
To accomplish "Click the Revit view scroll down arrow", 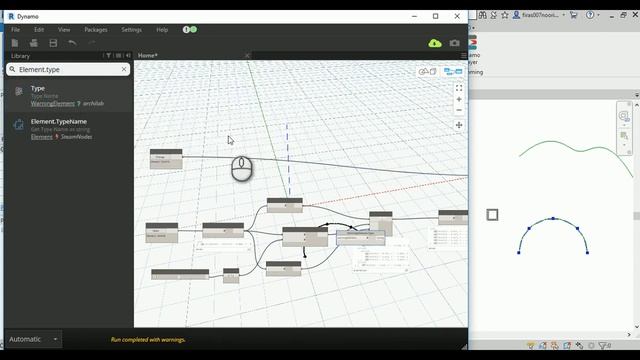I will click(x=637, y=327).
